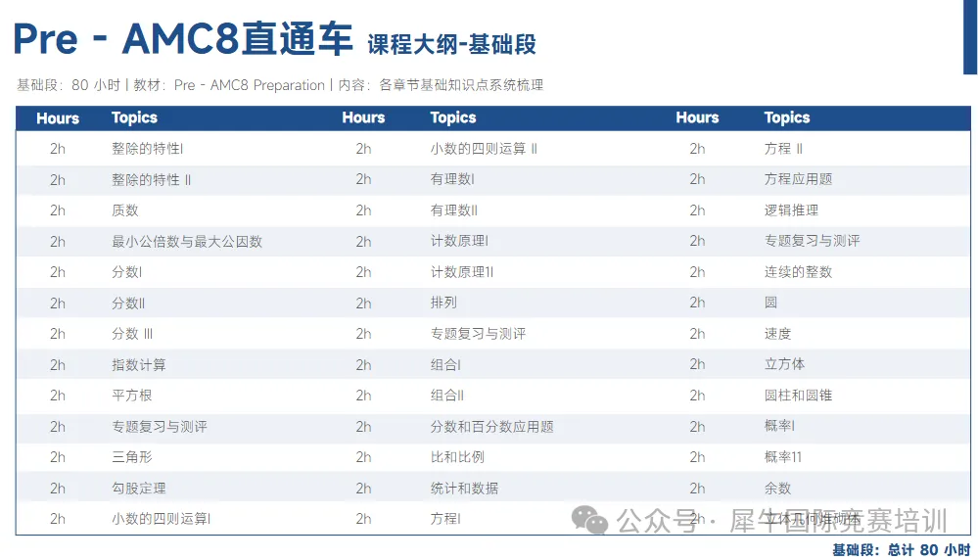Click topic '小数的四则运算 II'

click(x=484, y=149)
